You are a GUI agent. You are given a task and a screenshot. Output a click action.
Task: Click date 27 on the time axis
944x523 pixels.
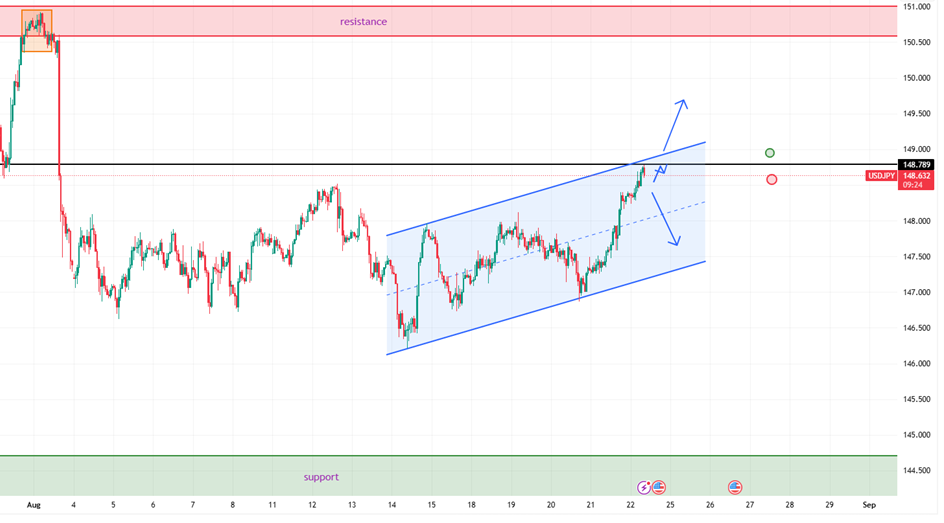click(x=750, y=505)
